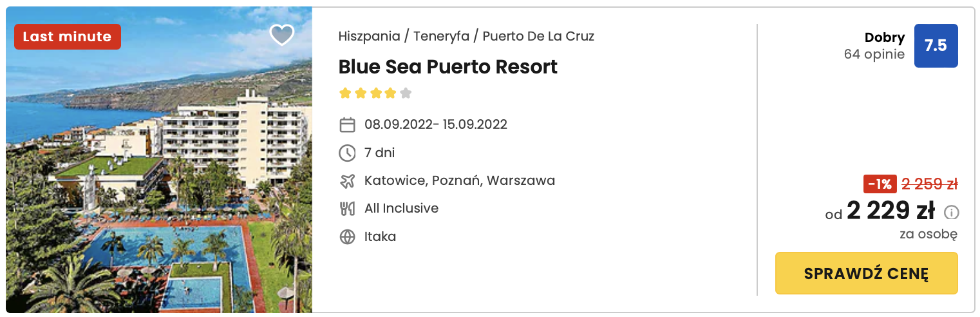980x317 pixels.
Task: Click the four-star hotel rating
Action: [x=375, y=93]
